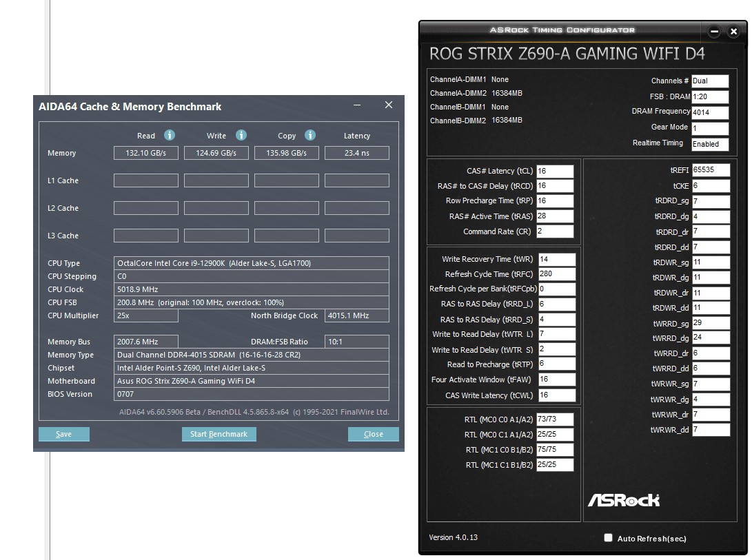Close the AIDA64 benchmark window with X
This screenshot has width=752, height=560.
[x=389, y=105]
